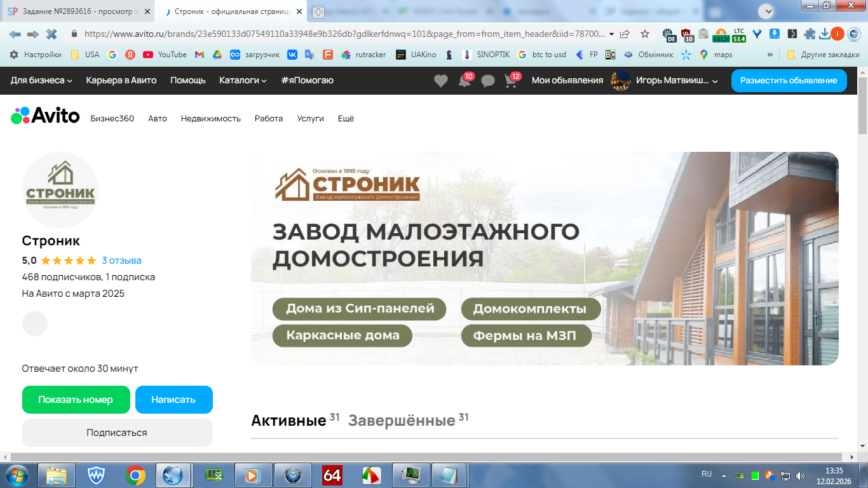This screenshot has height=488, width=868.
Task: Bookmark page with star icon
Action: click(x=645, y=34)
